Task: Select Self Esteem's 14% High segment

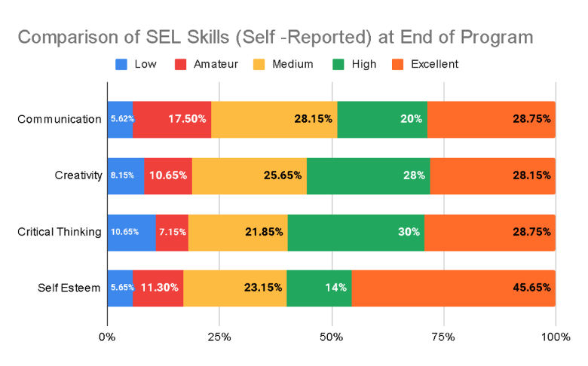Action: pos(319,288)
